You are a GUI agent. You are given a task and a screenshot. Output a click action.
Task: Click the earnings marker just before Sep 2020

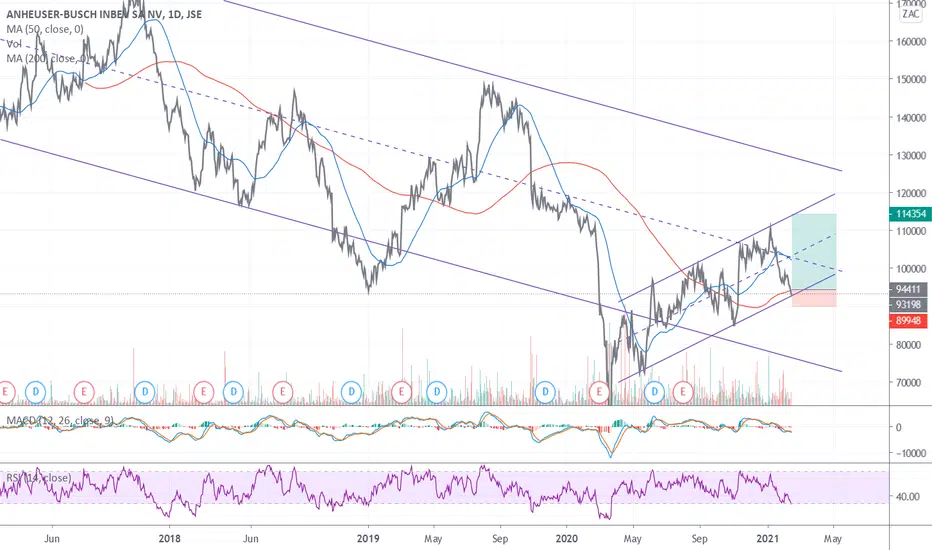[683, 392]
